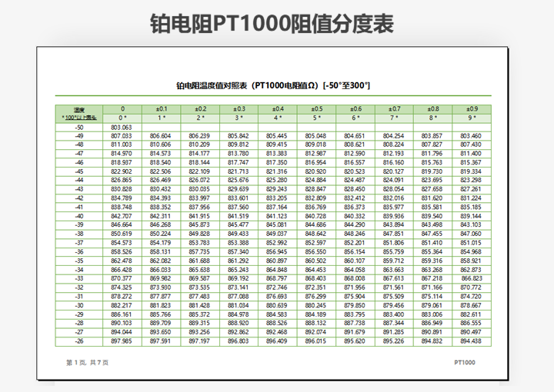Click the value 814.970

[122, 154]
